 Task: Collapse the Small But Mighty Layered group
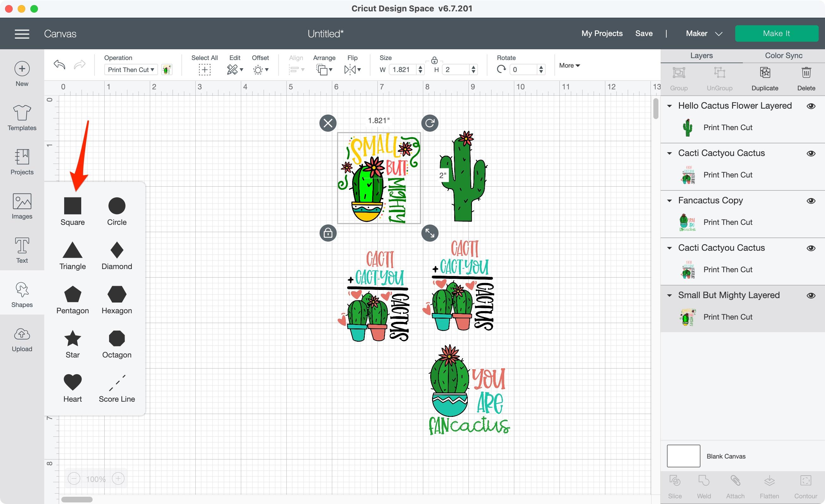click(669, 296)
